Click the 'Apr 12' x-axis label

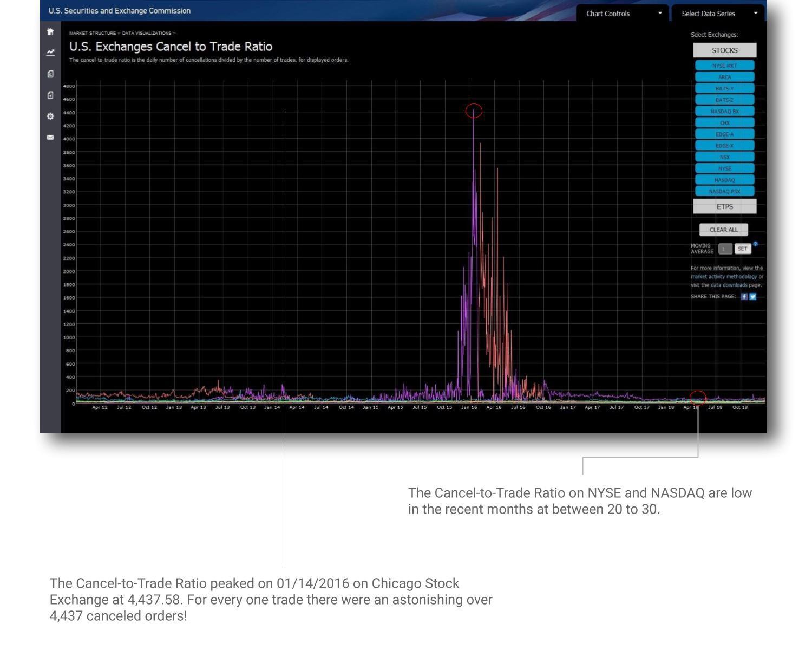[100, 407]
